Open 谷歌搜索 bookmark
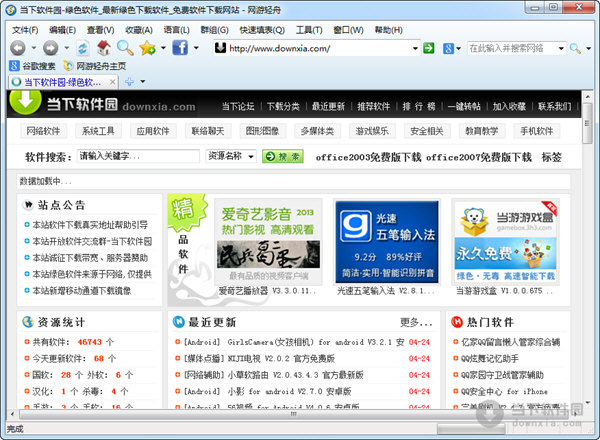The width and height of the screenshot is (600, 440). [32, 66]
